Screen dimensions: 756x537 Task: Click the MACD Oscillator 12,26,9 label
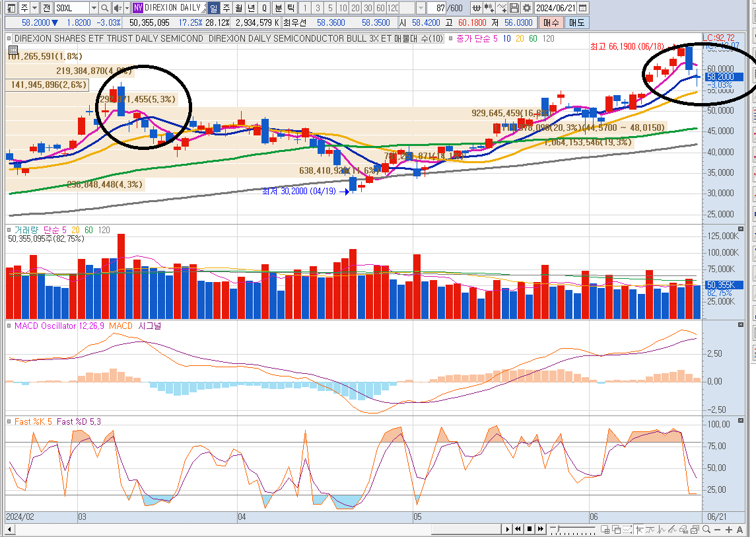[59, 326]
